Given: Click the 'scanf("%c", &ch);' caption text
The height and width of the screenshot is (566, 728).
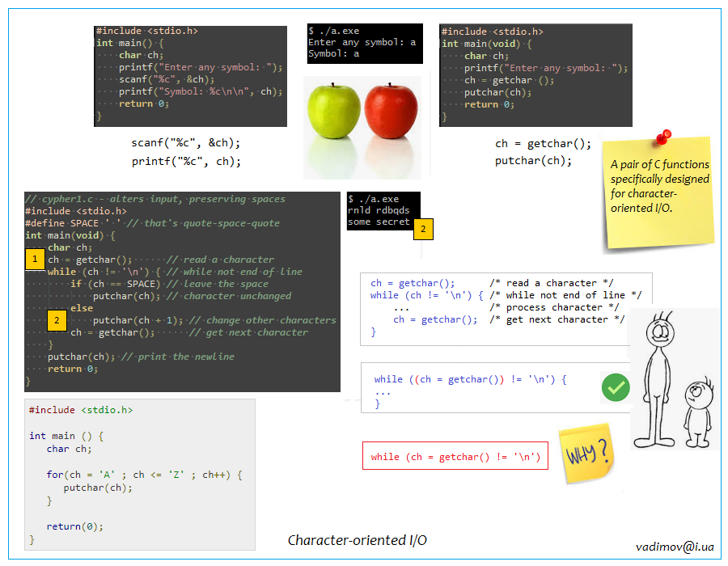Looking at the screenshot, I should tap(186, 143).
